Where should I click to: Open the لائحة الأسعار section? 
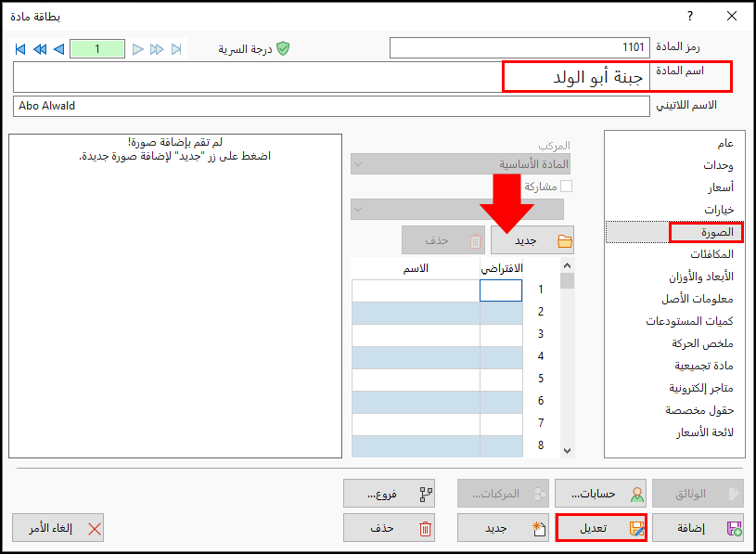[705, 432]
